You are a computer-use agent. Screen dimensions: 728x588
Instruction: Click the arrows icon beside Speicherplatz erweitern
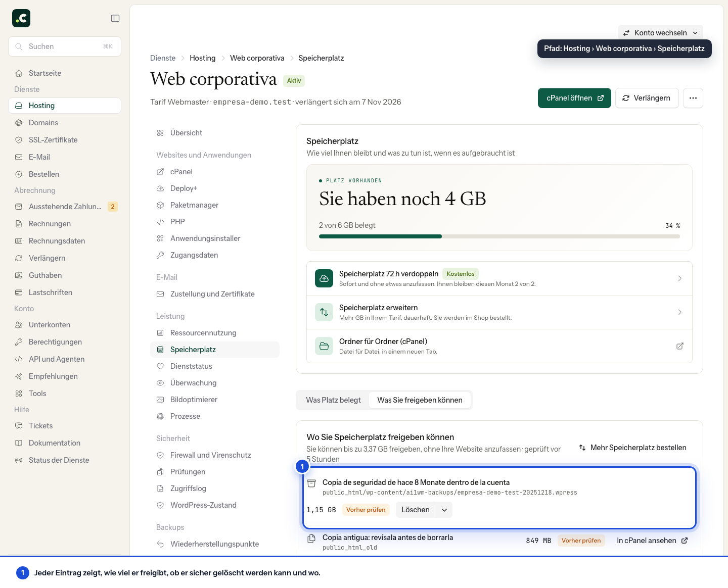324,312
